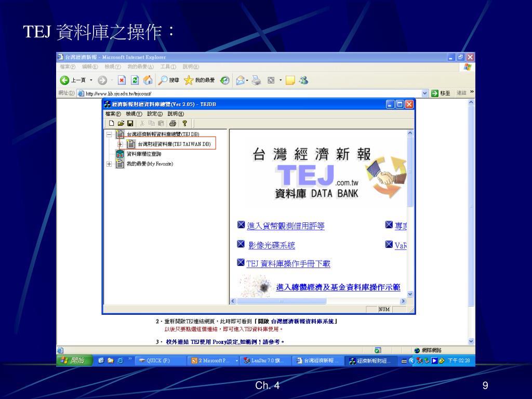Open the Mail button dropdown arrow

pyautogui.click(x=247, y=81)
